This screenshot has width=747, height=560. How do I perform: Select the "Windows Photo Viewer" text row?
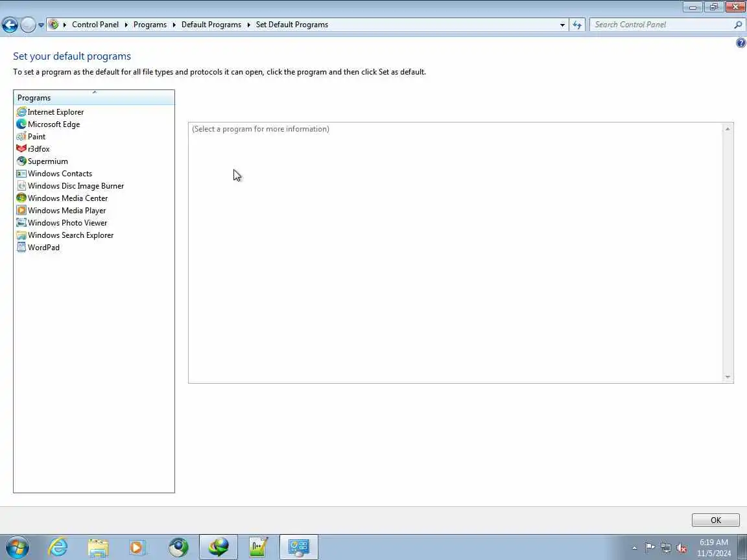click(67, 223)
